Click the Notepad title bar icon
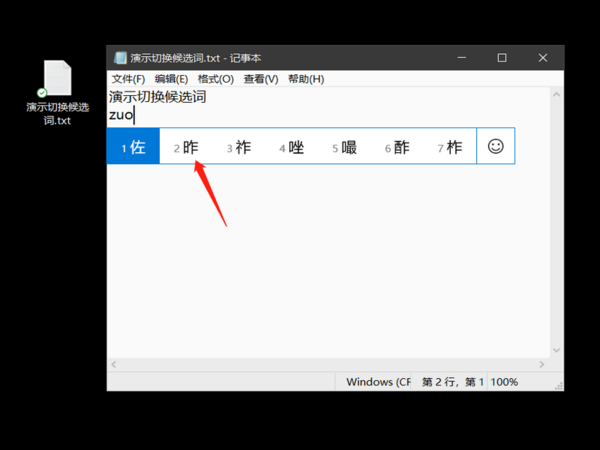 [x=120, y=58]
